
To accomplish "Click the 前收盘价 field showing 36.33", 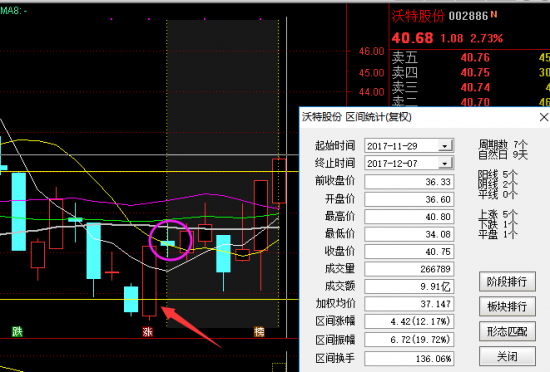I will coord(409,182).
